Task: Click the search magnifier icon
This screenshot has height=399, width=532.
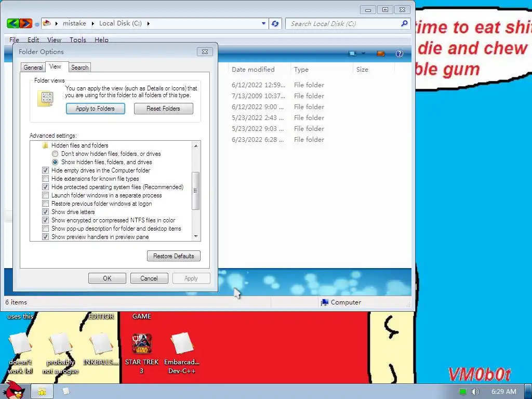Action: coord(404,23)
